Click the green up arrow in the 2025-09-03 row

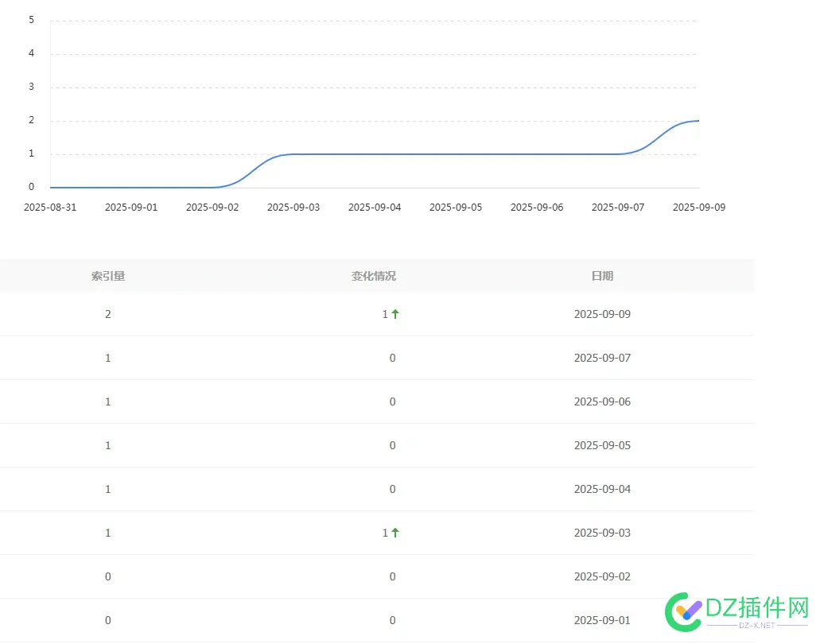(x=395, y=533)
